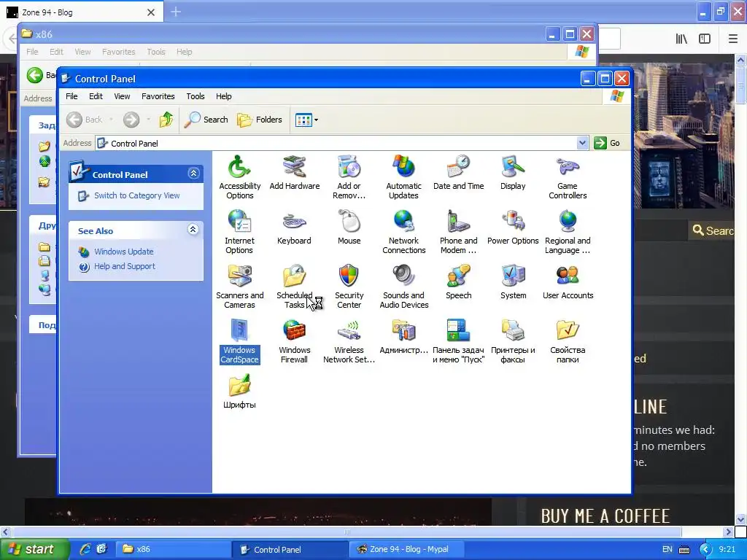Click Switch to Category View link
747x560 pixels.
(136, 195)
